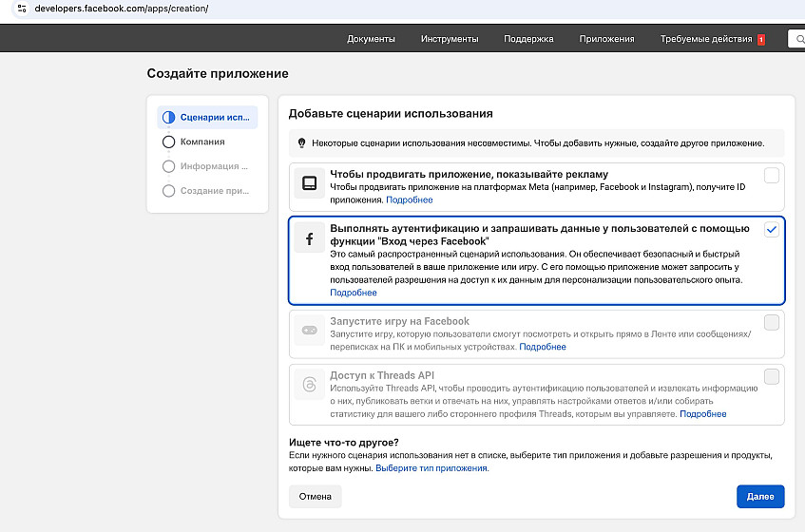Viewport: 805px width, 532px height.
Task: Open the Инструменты menu
Action: [450, 39]
